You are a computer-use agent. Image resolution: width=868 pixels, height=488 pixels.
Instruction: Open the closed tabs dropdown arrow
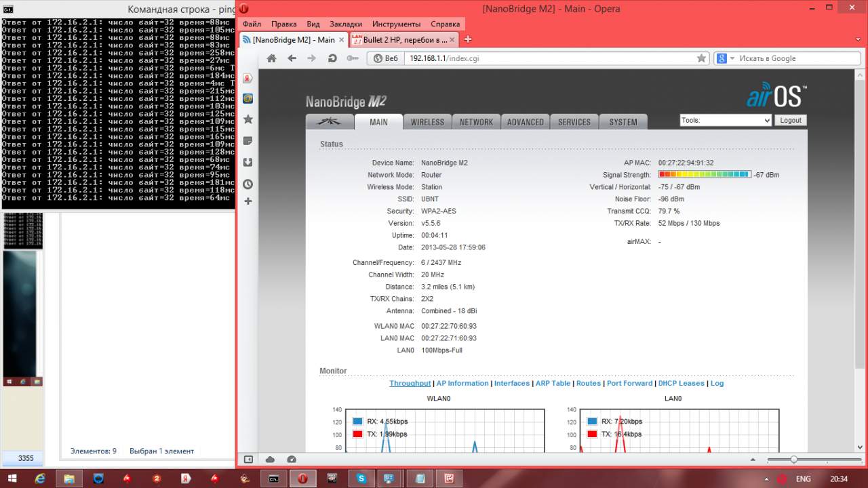click(859, 39)
